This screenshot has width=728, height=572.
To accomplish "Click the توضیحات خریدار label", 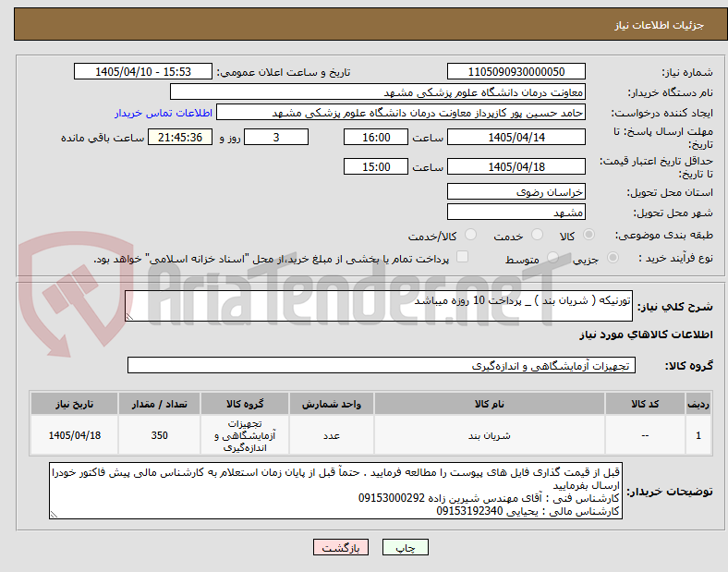I will [670, 492].
